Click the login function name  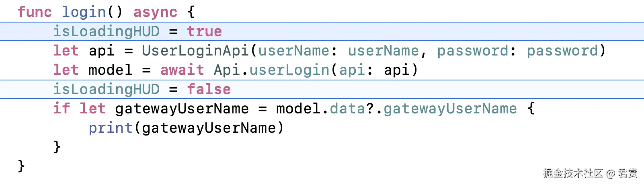(x=84, y=12)
